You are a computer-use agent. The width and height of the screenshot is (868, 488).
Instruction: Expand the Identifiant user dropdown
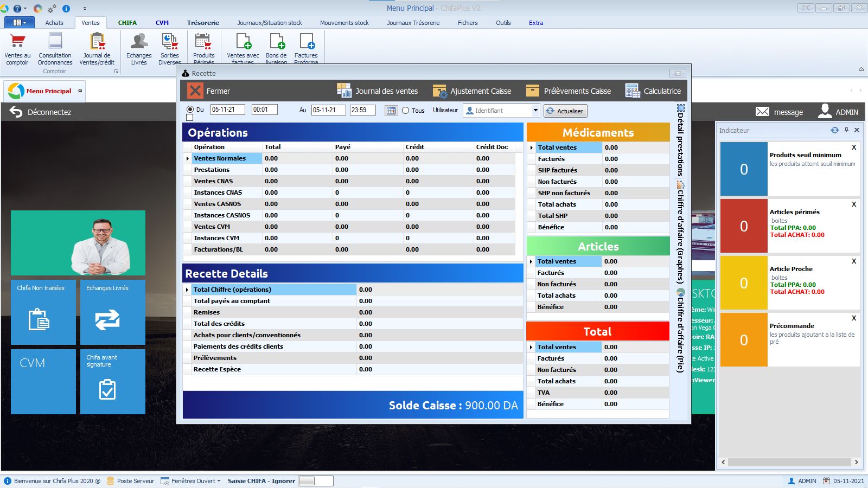click(x=535, y=111)
